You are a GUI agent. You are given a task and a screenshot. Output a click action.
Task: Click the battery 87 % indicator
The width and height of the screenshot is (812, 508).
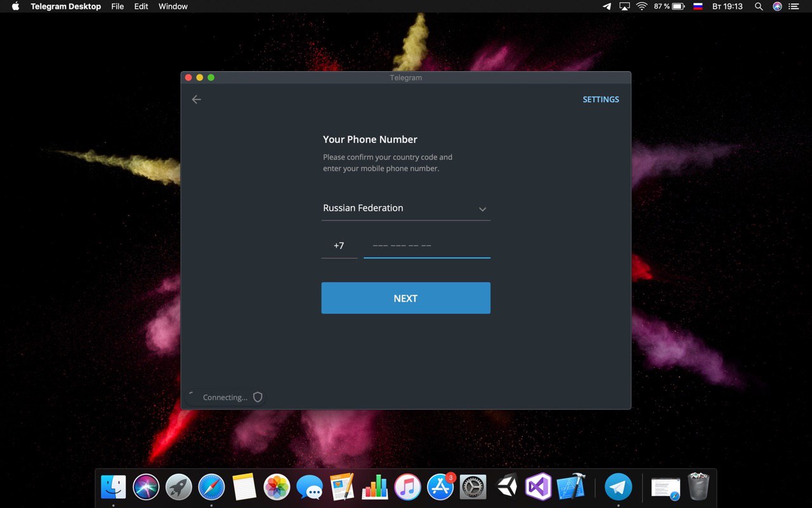click(x=669, y=6)
